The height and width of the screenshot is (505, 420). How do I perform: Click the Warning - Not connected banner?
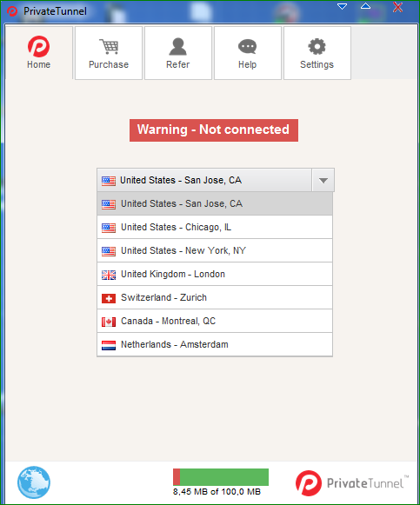[214, 130]
